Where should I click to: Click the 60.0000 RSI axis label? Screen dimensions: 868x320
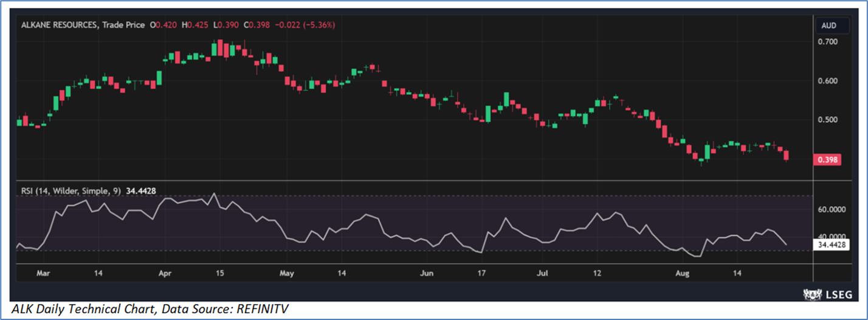point(832,209)
